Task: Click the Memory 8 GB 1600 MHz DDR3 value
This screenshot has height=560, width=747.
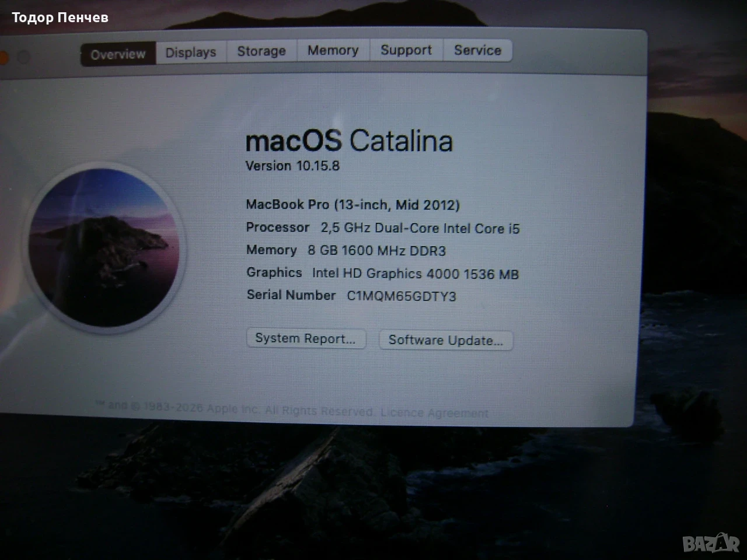Action: (376, 251)
